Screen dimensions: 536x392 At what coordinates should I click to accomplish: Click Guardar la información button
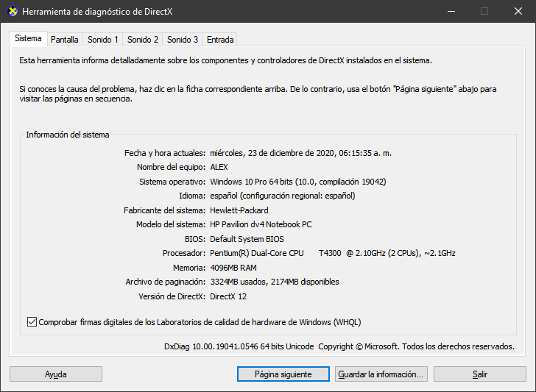pos(381,374)
